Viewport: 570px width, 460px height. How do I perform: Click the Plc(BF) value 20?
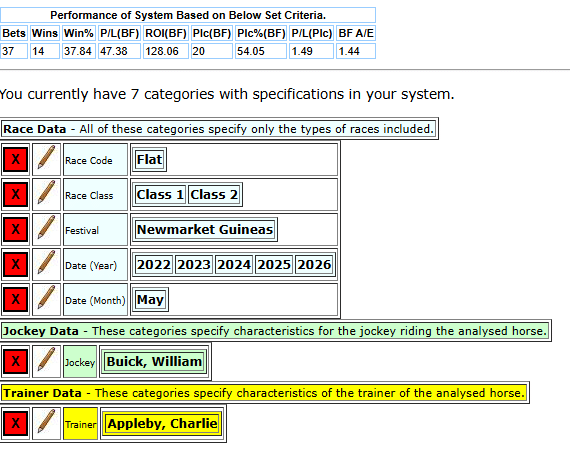pyautogui.click(x=212, y=51)
